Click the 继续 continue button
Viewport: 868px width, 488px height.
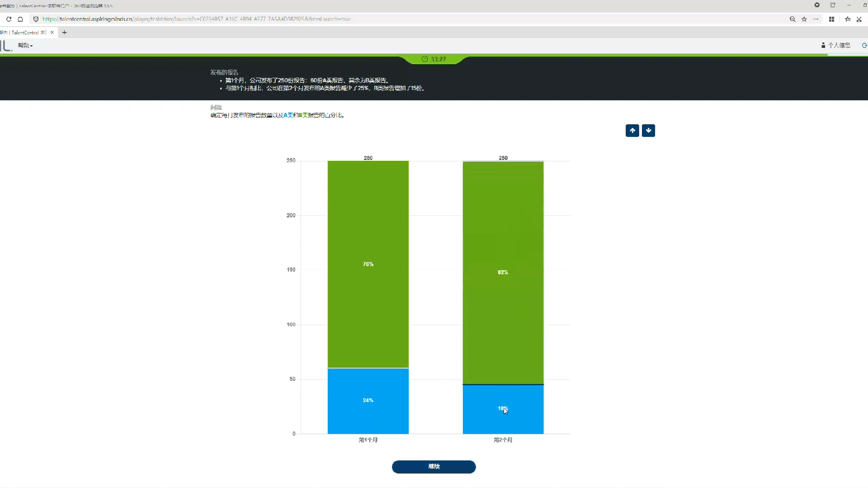pos(434,467)
